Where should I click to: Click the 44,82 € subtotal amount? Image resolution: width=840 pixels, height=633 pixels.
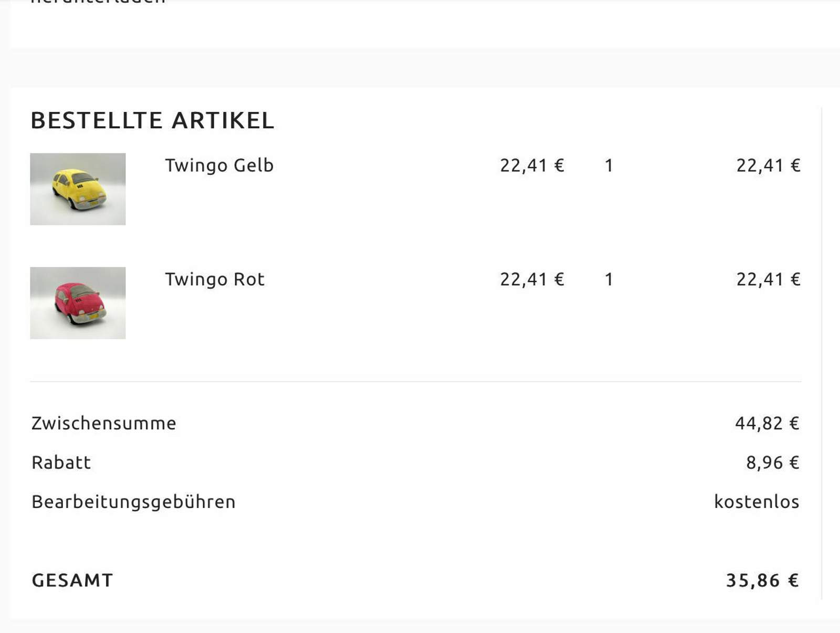pyautogui.click(x=767, y=423)
